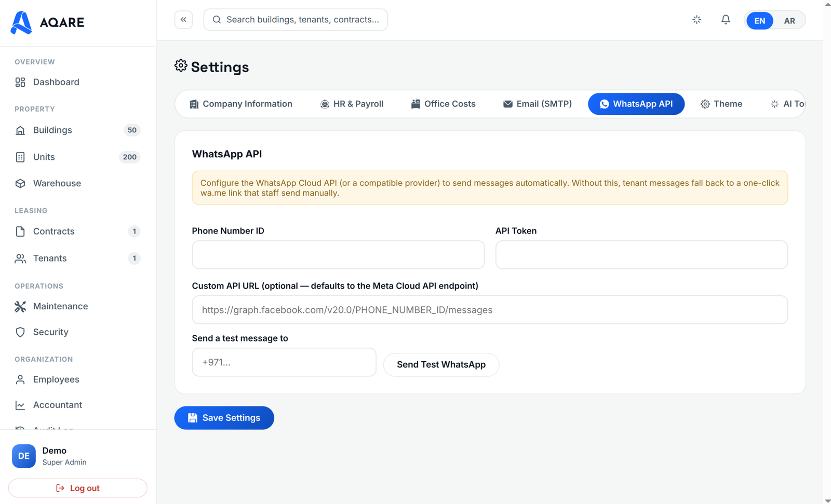Focus the Phone Number ID field
The height and width of the screenshot is (504, 831).
pos(338,255)
